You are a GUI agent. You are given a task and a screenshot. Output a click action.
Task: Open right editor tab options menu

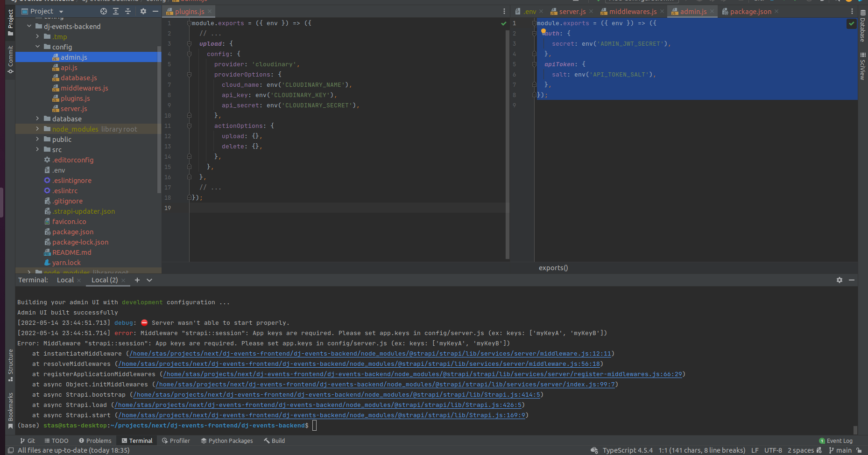click(x=852, y=11)
